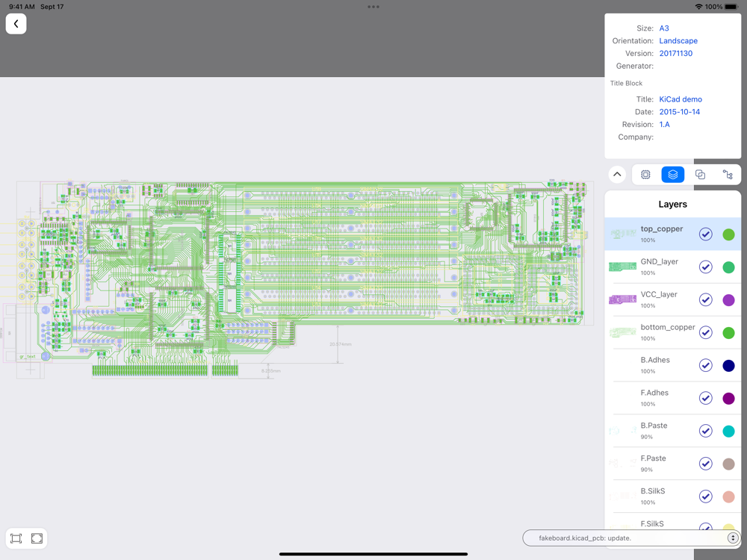
Task: Tap the back chevron button
Action: [x=16, y=24]
